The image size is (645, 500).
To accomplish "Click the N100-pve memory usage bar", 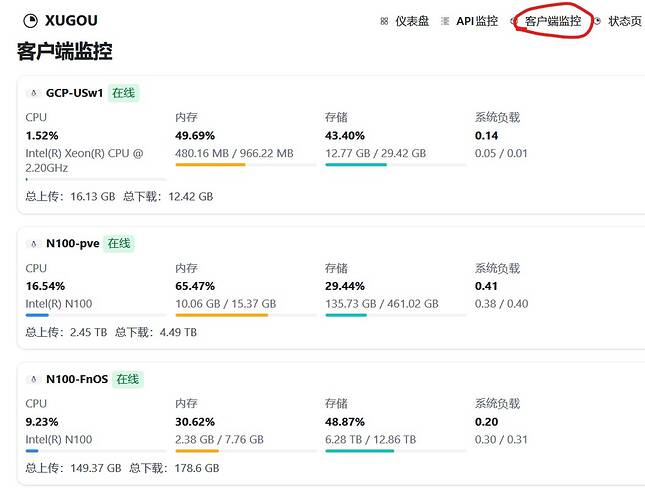I will point(246,315).
